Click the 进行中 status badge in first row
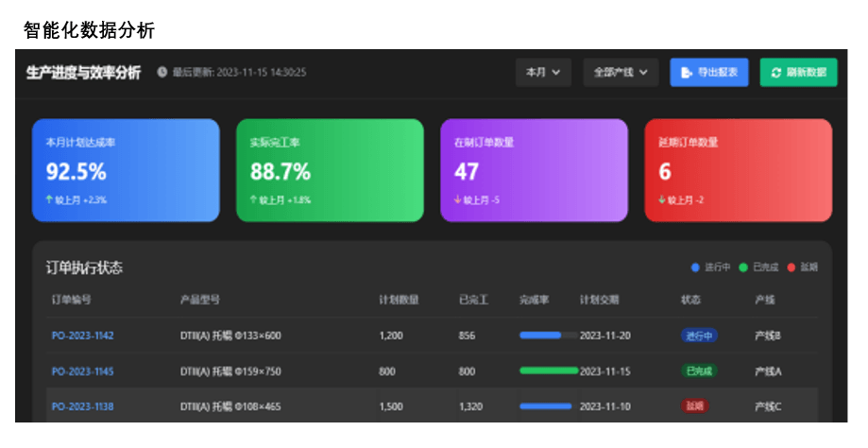This screenshot has width=868, height=448. pyautogui.click(x=699, y=336)
